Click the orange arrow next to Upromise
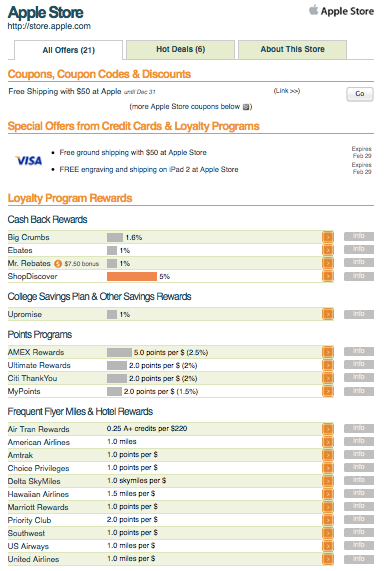The image size is (384, 571). point(328,314)
